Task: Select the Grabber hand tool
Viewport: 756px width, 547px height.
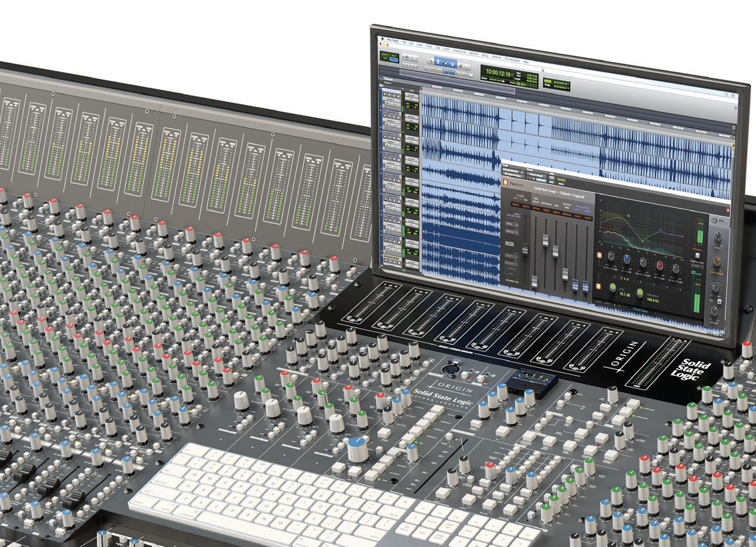Action: (453, 64)
